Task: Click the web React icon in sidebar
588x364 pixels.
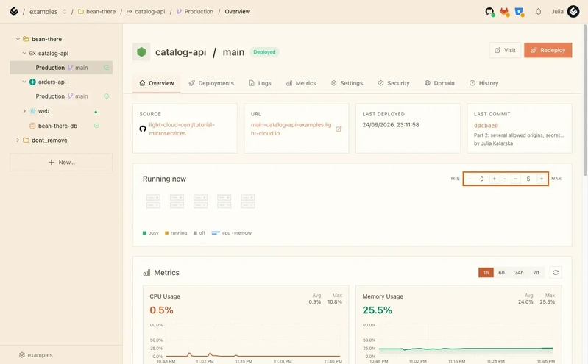Action: tap(32, 111)
